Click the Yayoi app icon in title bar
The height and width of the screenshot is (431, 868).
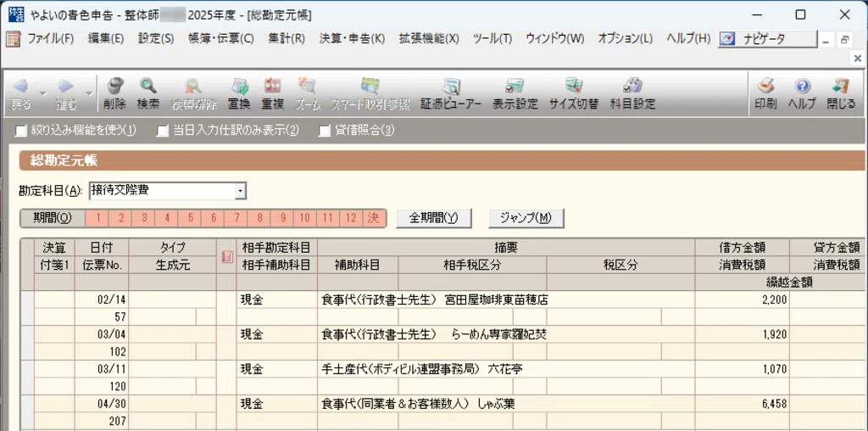coord(16,15)
